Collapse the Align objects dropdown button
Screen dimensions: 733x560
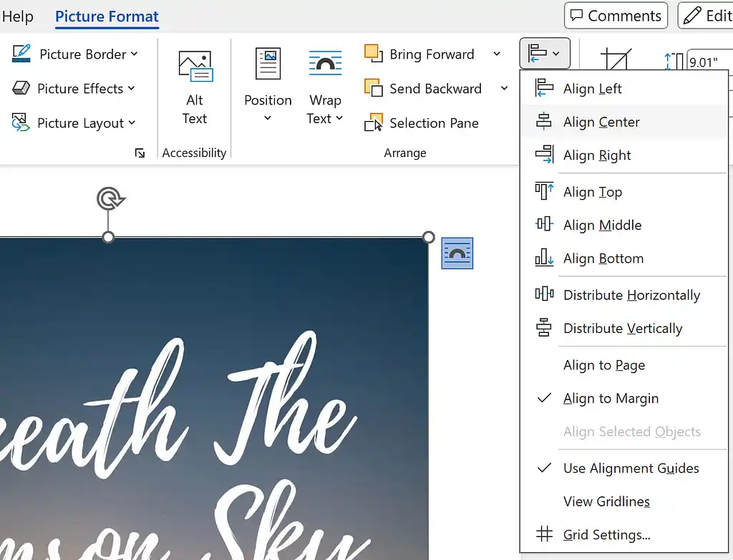tap(545, 53)
